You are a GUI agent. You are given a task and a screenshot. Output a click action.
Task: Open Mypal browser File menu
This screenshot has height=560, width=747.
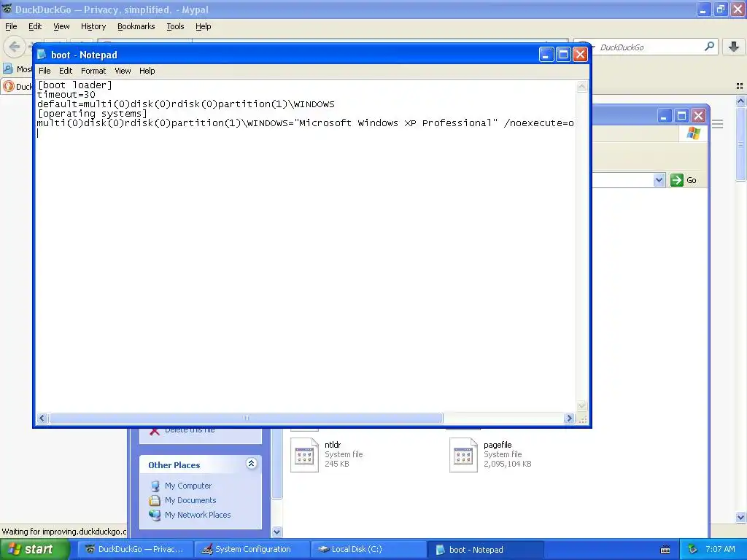(11, 27)
